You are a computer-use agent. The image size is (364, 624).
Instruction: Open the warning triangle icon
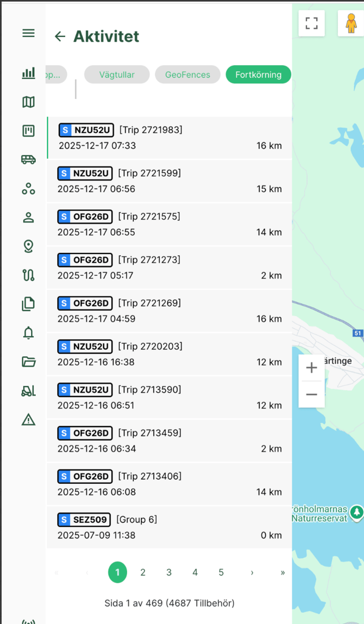tap(28, 419)
